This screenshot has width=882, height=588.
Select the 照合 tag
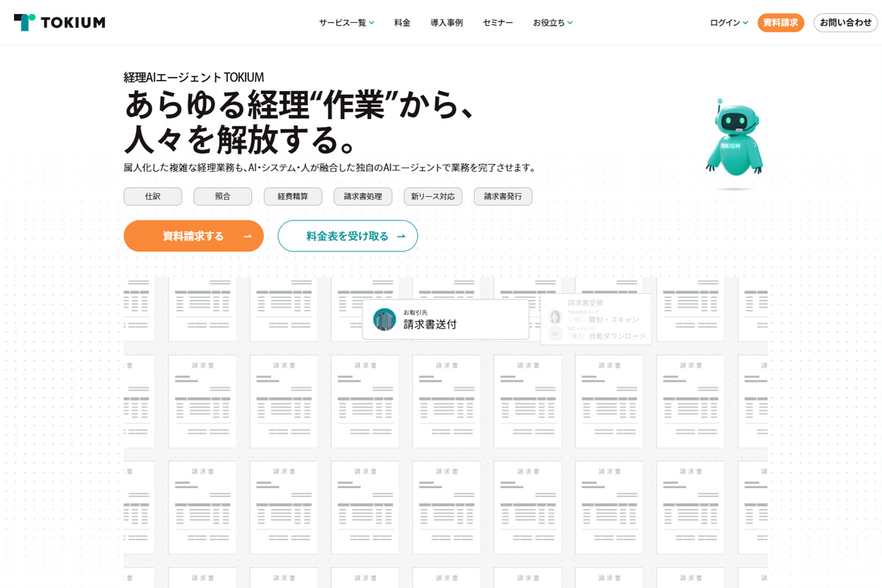click(x=223, y=196)
